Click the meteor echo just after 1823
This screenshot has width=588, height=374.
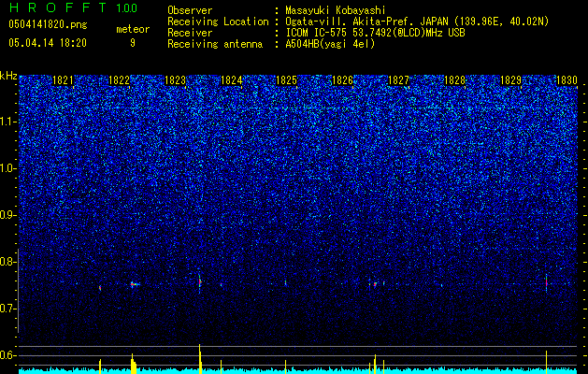pyautogui.click(x=200, y=282)
